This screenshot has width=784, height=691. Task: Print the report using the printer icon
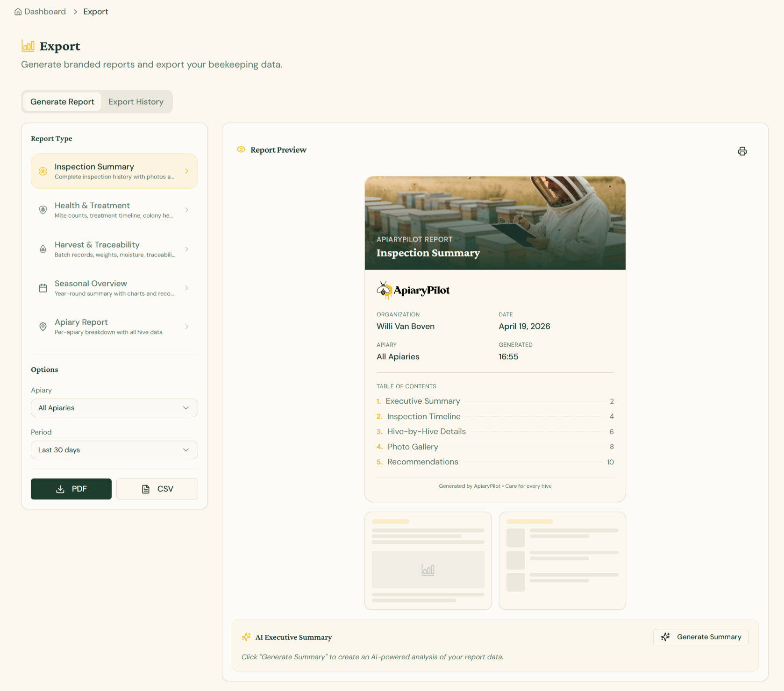tap(742, 151)
